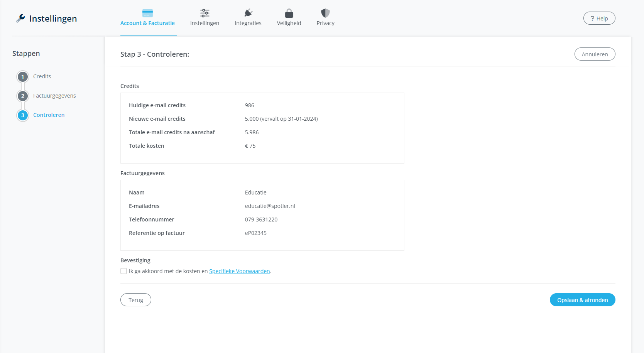Click the Instellingen sliders icon
Screen dimensions: 644x353
pos(205,13)
